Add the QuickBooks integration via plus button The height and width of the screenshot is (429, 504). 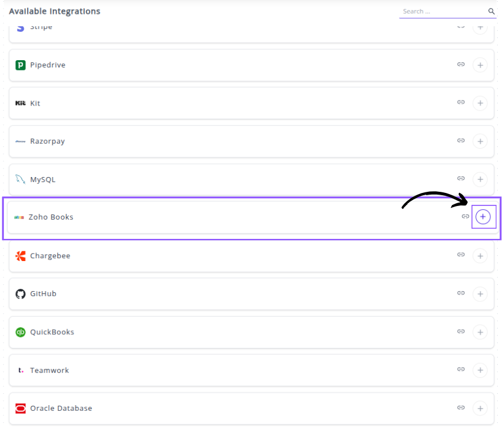(480, 332)
